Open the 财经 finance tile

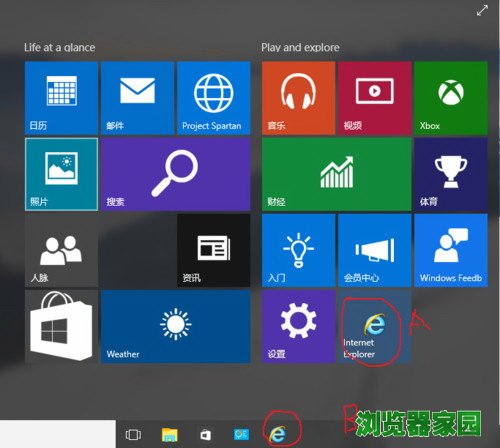pos(337,174)
